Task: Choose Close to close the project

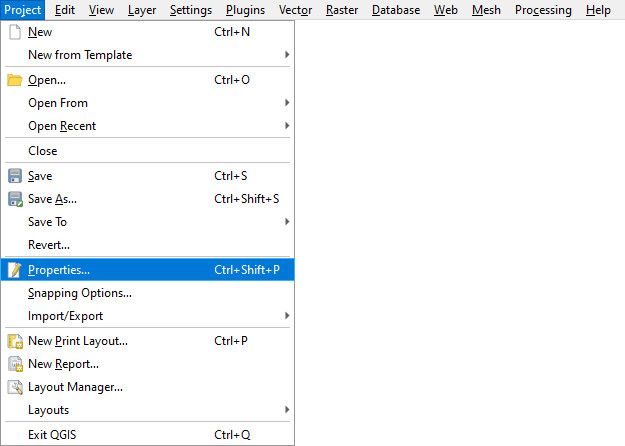Action: (147, 151)
